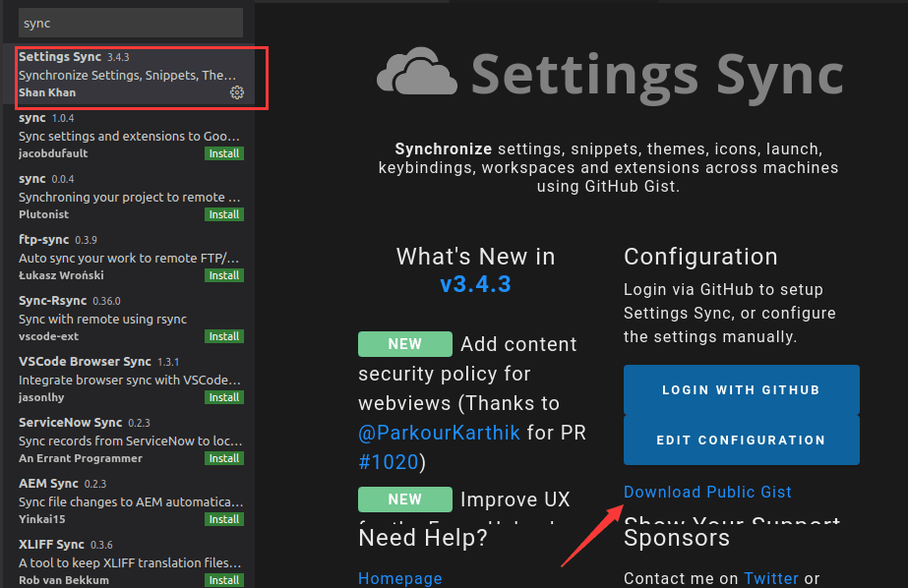Install the ftp-sync extension
This screenshot has width=908, height=588.
coord(224,275)
